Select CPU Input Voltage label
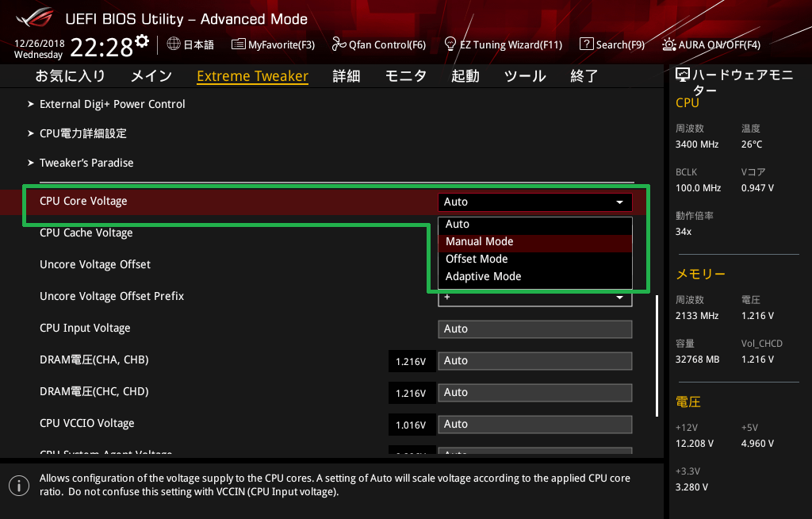 85,329
